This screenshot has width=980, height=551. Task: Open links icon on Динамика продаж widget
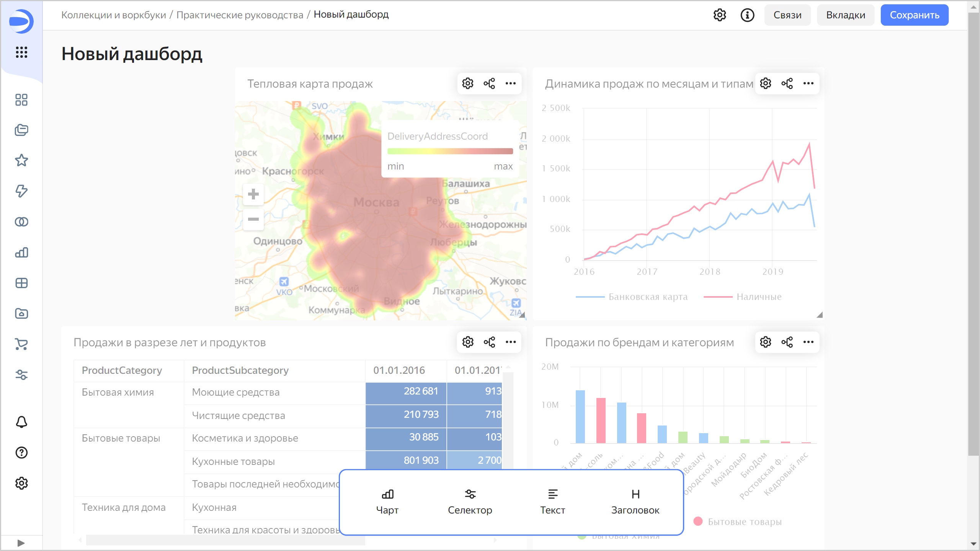tap(787, 83)
